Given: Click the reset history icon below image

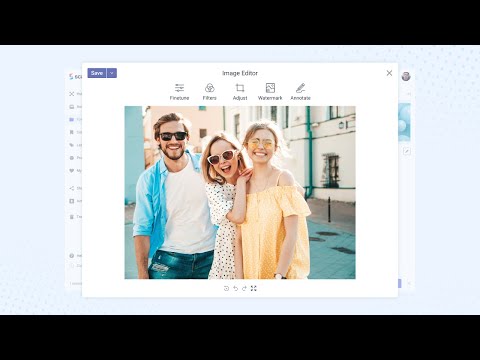Looking at the screenshot, I should click(226, 288).
